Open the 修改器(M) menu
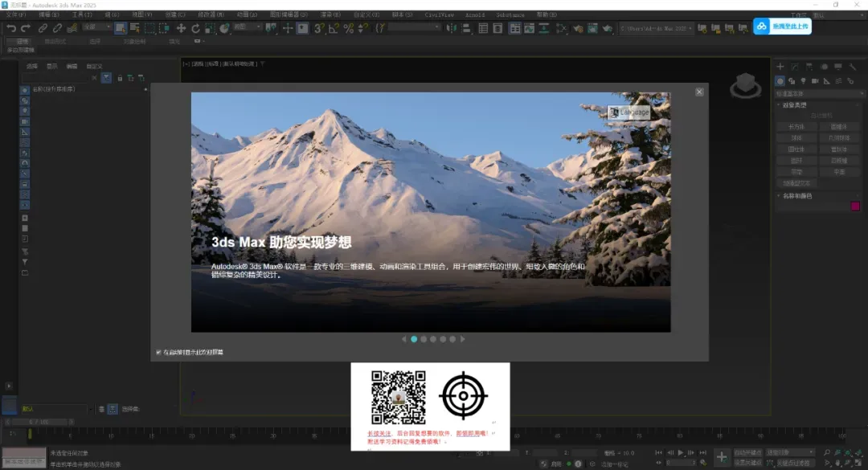The height and width of the screenshot is (470, 868). 211,15
